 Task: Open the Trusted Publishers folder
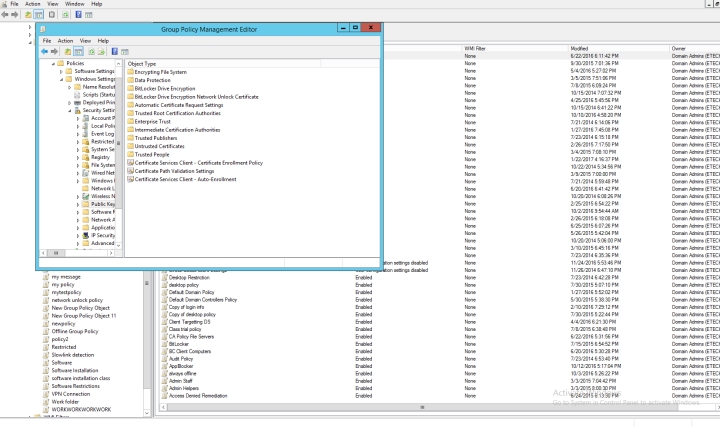(x=159, y=136)
